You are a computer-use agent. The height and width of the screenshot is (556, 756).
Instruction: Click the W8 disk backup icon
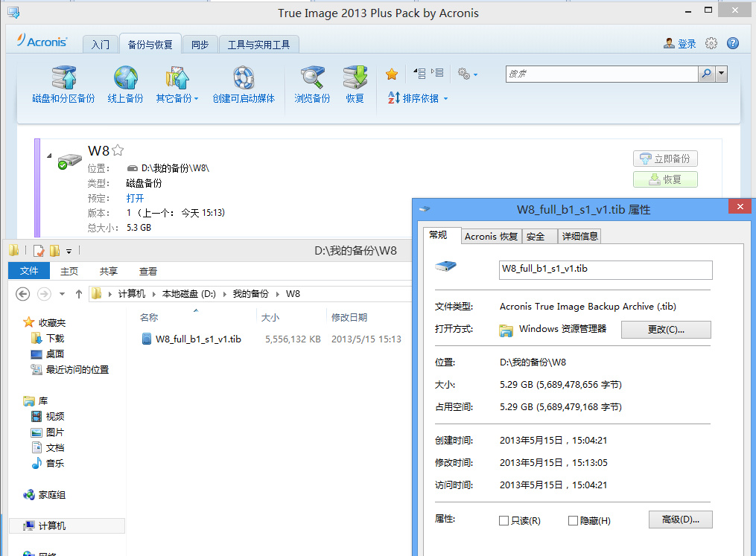click(x=69, y=161)
